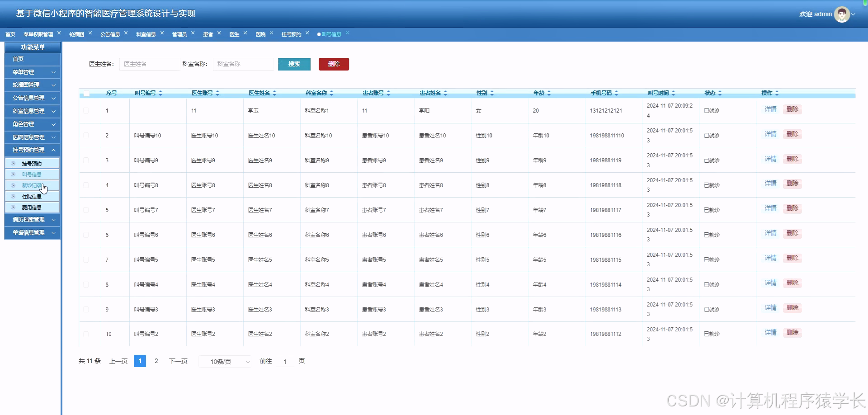
Task: Click 下一页 next page
Action: pyautogui.click(x=178, y=361)
